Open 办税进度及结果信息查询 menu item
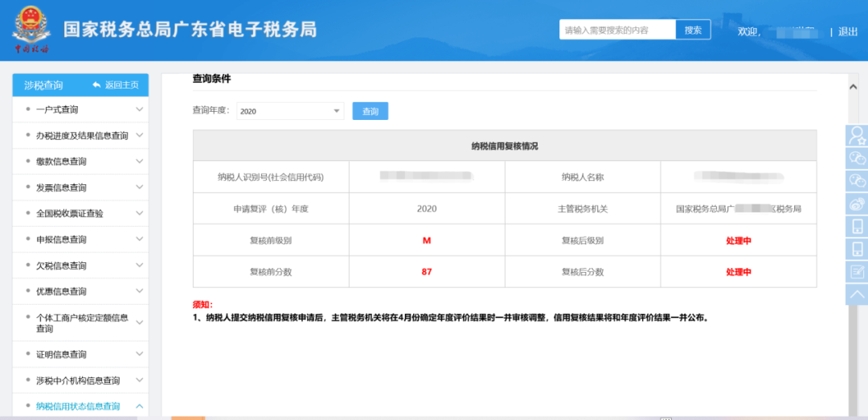The width and height of the screenshot is (868, 420). tap(80, 135)
